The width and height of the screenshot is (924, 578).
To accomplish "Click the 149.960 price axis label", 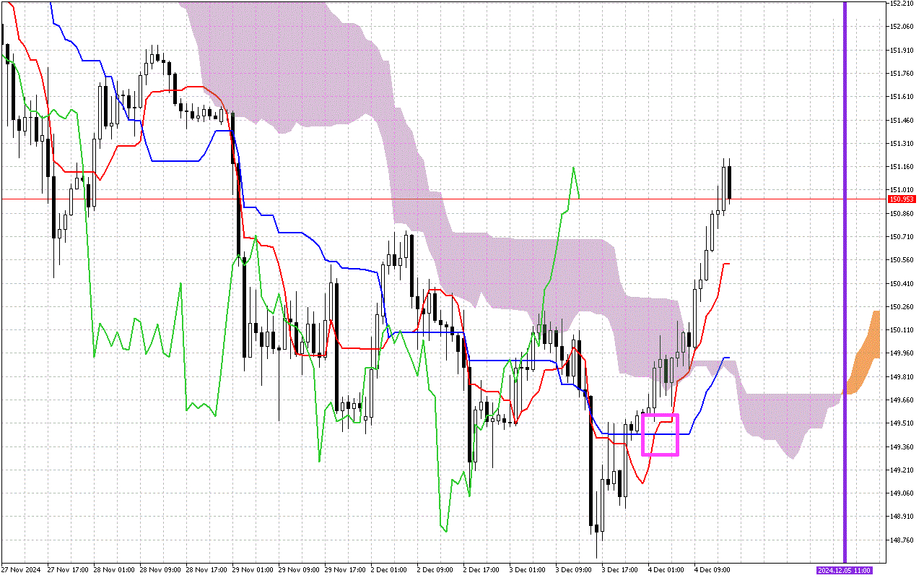I will point(902,354).
